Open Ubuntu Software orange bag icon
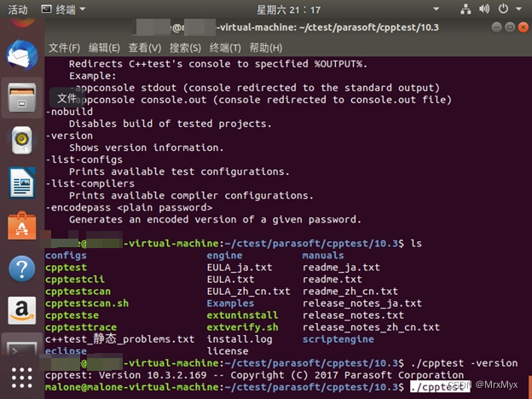 pos(22,226)
